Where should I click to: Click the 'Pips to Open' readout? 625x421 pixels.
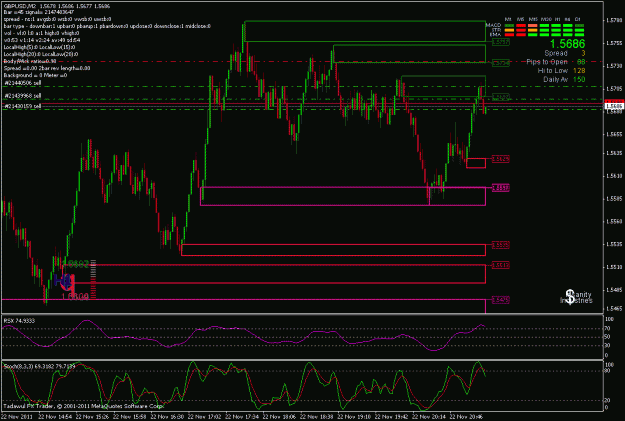(x=556, y=62)
